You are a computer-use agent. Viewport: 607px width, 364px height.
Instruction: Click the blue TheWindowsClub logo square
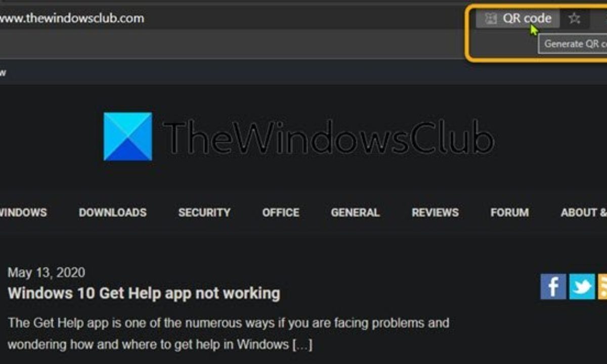click(128, 136)
